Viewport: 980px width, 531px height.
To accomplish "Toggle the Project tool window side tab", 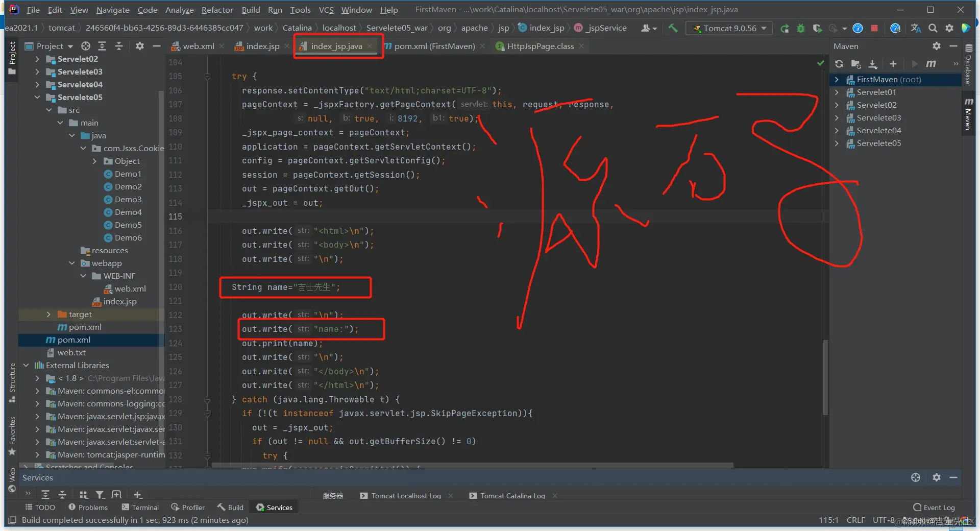I will tap(12, 58).
